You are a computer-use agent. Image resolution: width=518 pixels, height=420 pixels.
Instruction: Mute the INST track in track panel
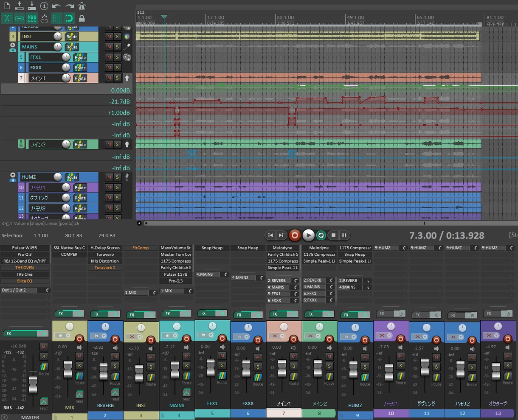coord(109,36)
